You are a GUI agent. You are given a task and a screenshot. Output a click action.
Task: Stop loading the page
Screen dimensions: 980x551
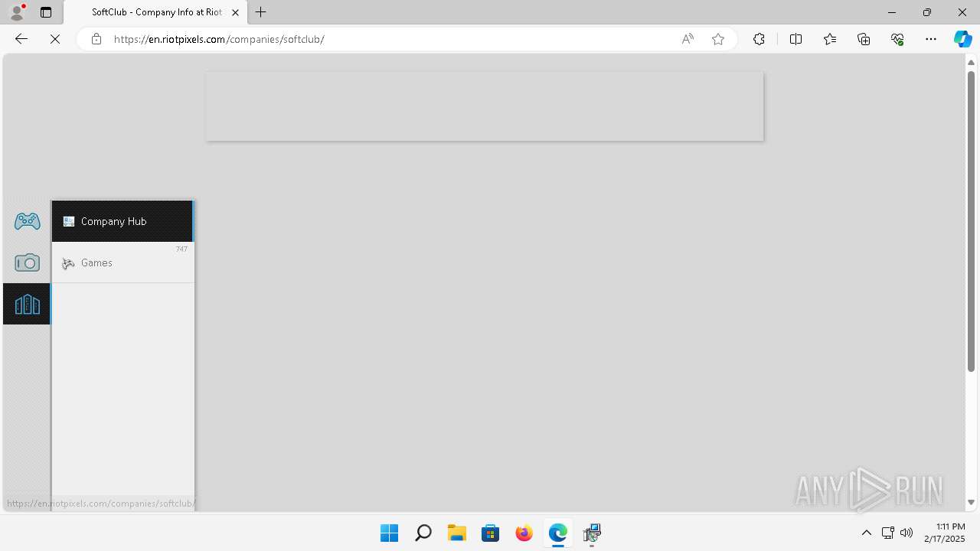pyautogui.click(x=55, y=39)
